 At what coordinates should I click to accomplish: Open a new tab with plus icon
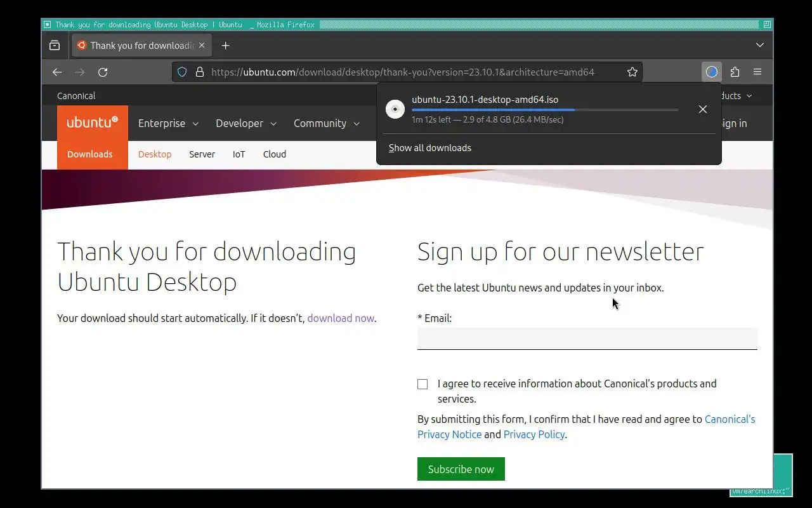click(225, 45)
